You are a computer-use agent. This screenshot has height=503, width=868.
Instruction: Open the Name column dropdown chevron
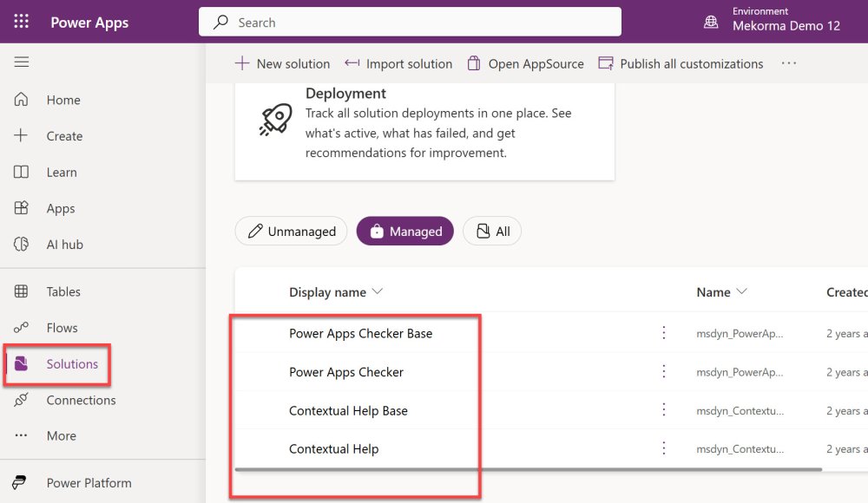741,292
